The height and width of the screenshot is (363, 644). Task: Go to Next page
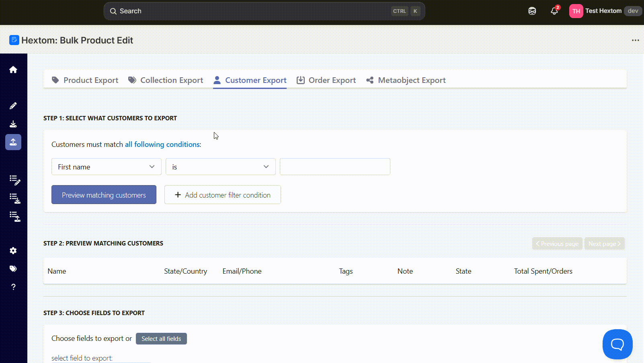pos(605,243)
